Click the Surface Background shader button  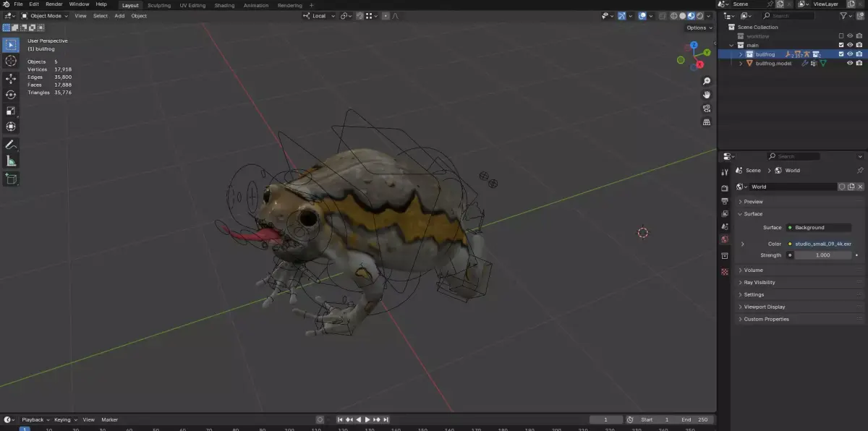(x=818, y=227)
